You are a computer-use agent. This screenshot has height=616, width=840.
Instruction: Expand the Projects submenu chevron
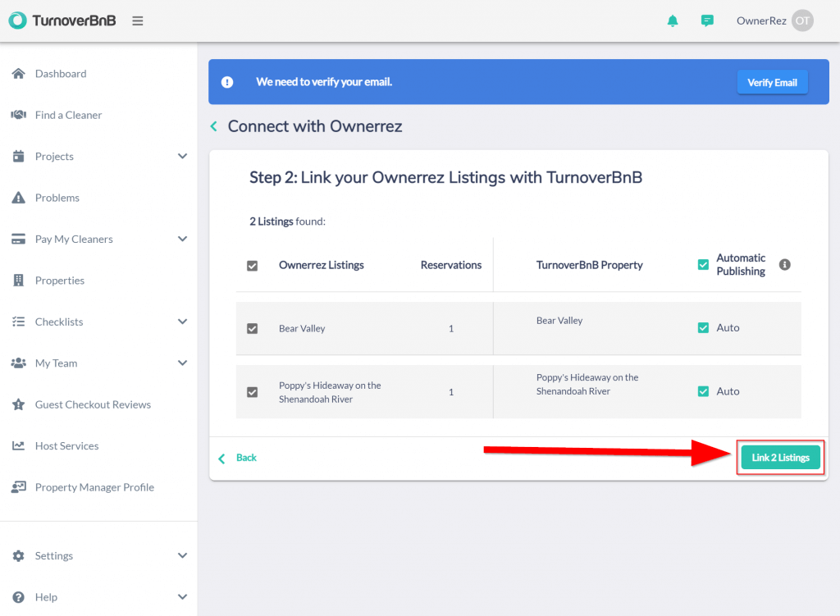pyautogui.click(x=183, y=156)
